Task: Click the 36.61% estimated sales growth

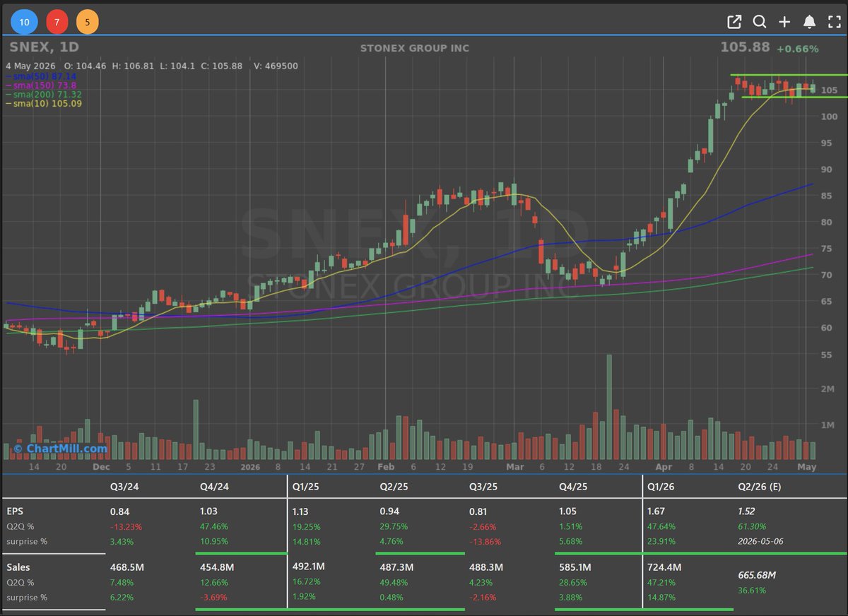Action: point(752,590)
